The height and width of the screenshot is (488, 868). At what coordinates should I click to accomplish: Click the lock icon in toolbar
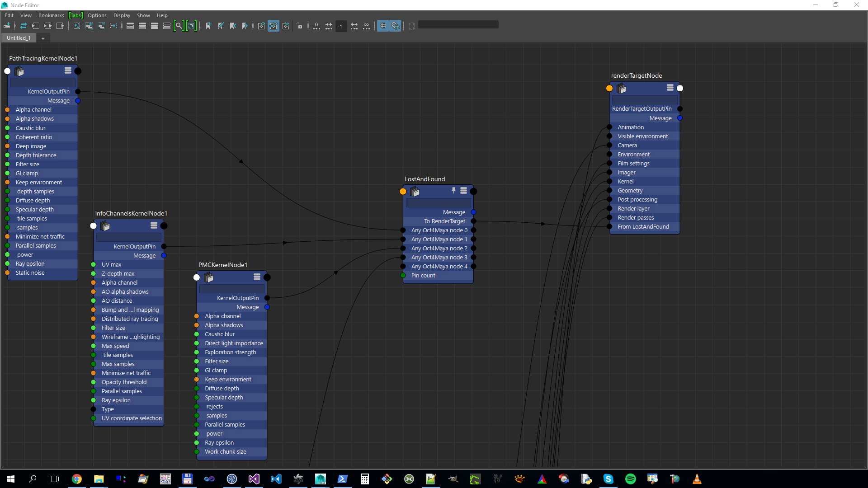(x=300, y=26)
